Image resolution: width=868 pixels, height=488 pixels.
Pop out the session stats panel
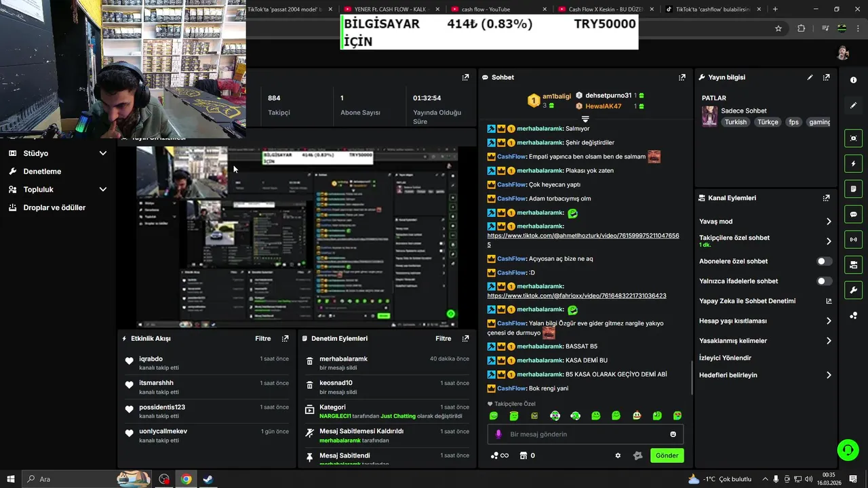[465, 77]
